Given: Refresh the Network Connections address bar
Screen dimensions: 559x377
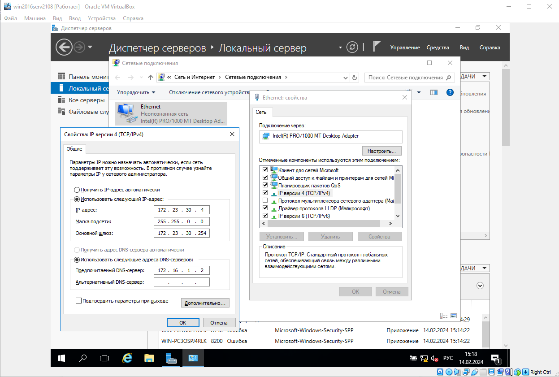Looking at the screenshot, I should click(354, 77).
